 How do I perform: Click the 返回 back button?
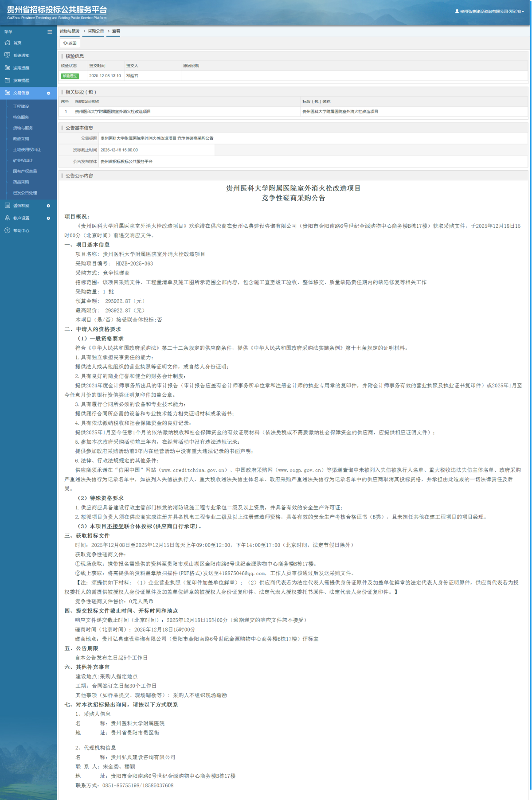pyautogui.click(x=70, y=43)
